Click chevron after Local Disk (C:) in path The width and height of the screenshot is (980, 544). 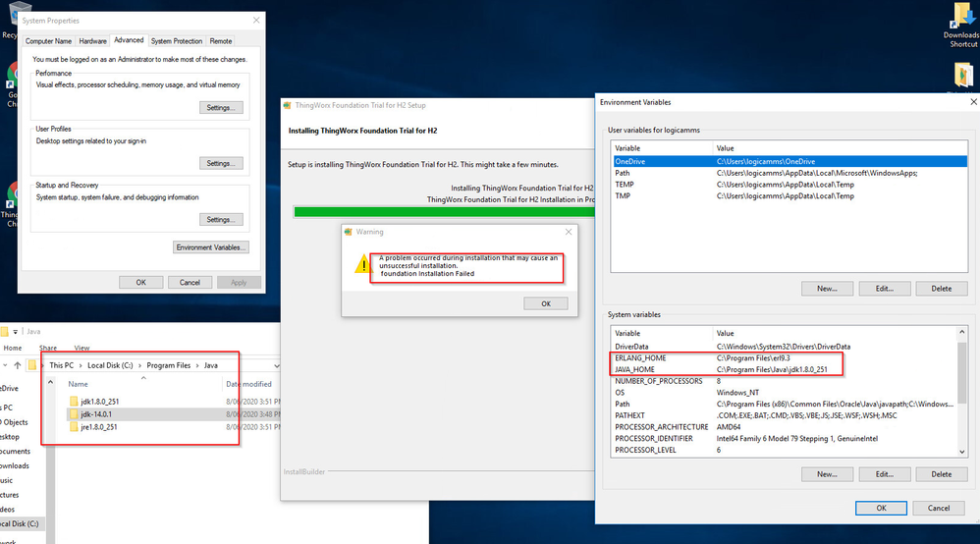pyautogui.click(x=140, y=366)
